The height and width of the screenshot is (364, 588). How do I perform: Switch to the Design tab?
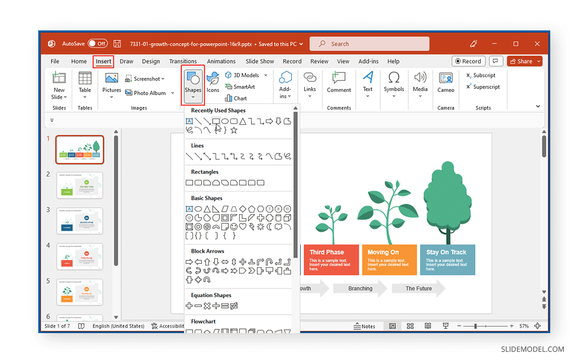coord(150,61)
